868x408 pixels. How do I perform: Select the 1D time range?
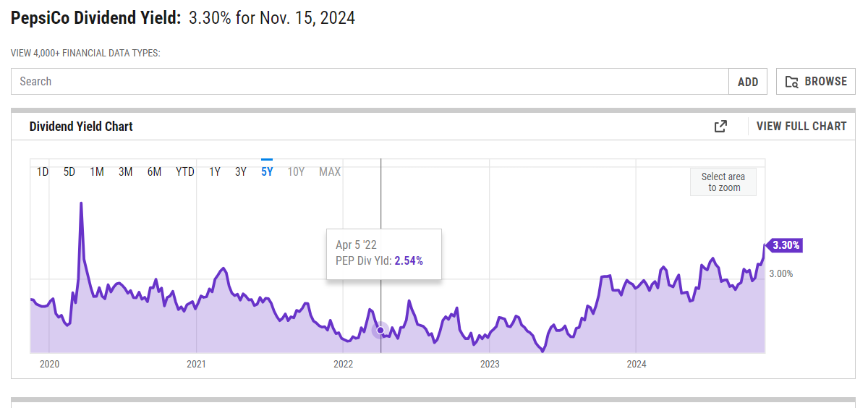(43, 171)
